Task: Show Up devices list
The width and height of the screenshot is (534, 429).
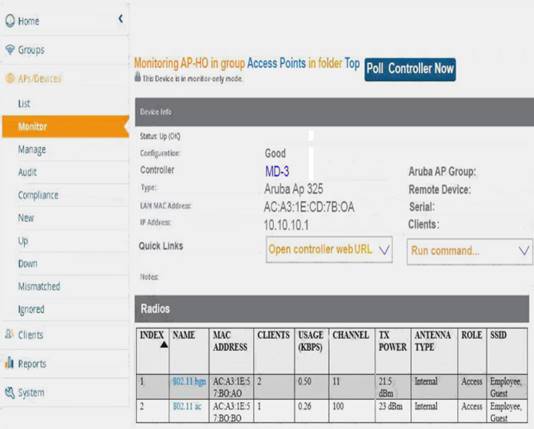Action: point(23,241)
